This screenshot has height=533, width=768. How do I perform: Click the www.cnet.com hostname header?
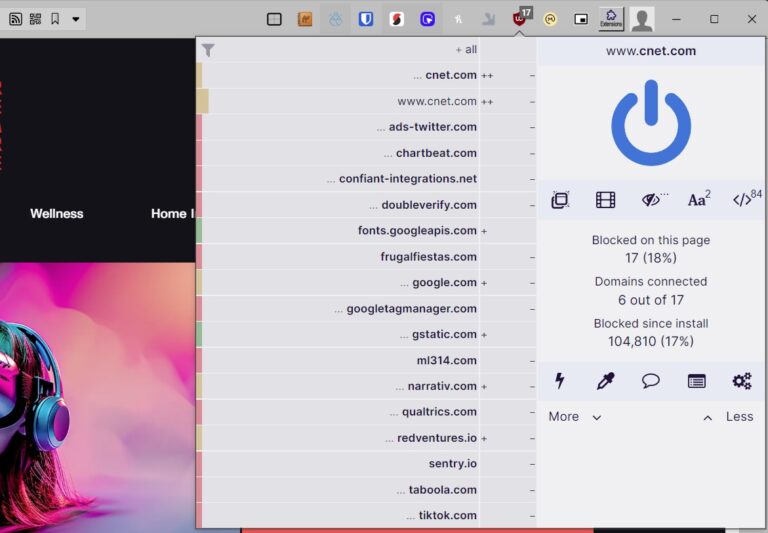click(650, 51)
